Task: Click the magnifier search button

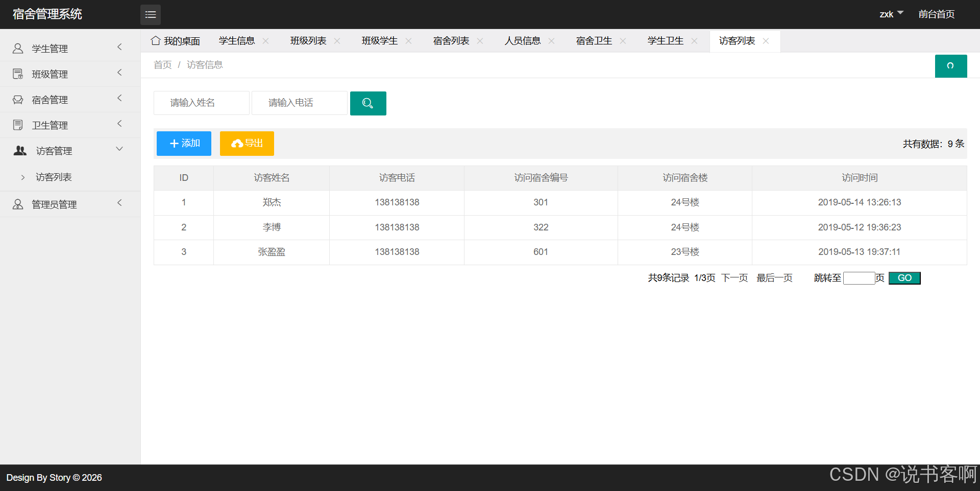Action: (x=368, y=103)
